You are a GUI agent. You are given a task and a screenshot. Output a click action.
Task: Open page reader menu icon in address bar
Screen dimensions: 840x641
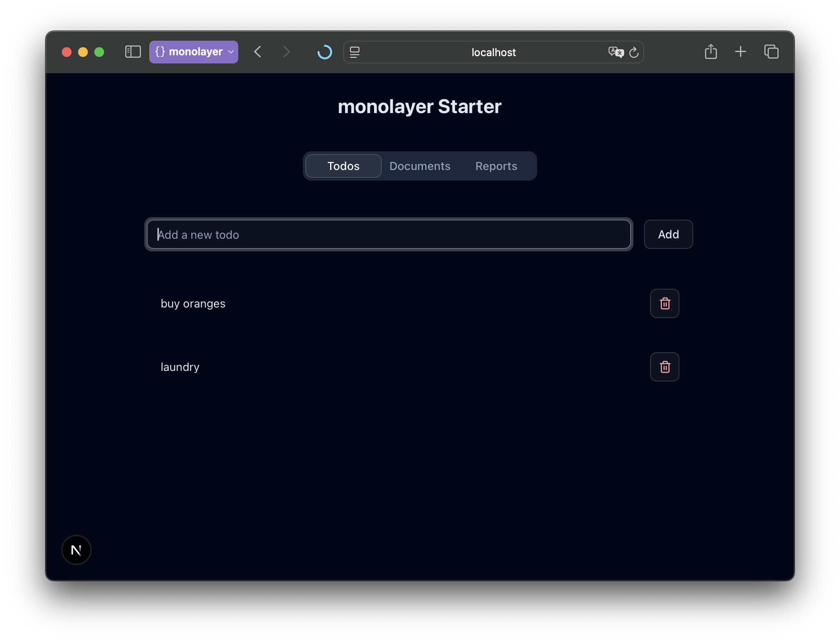pyautogui.click(x=355, y=52)
